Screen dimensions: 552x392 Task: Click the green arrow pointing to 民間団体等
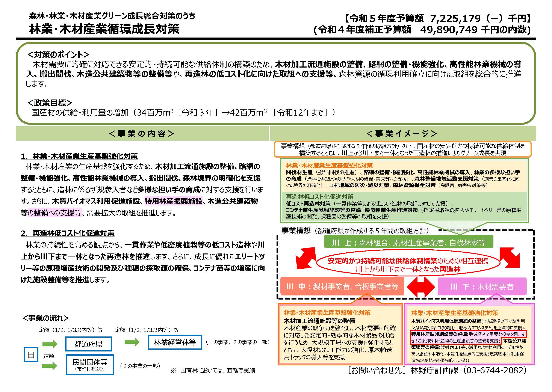(50, 366)
